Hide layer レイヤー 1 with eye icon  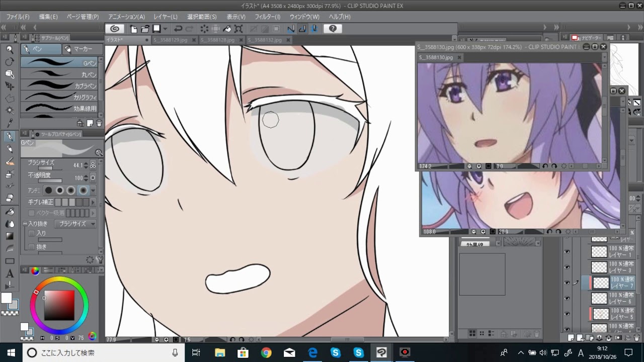[567, 252]
